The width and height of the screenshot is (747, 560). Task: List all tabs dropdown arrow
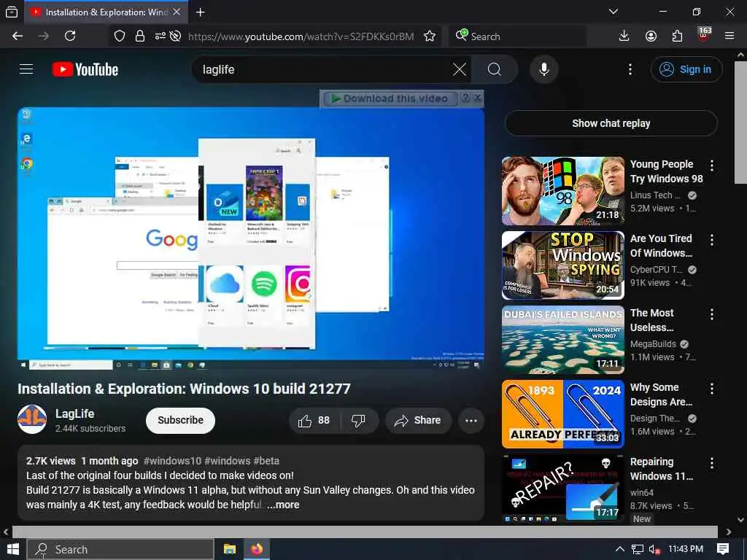click(614, 12)
